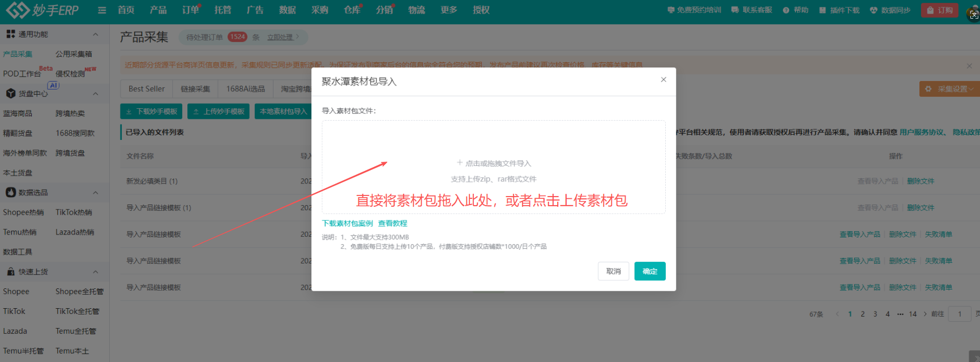
Task: Click 查看教程 link in the dialog
Action: 393,224
